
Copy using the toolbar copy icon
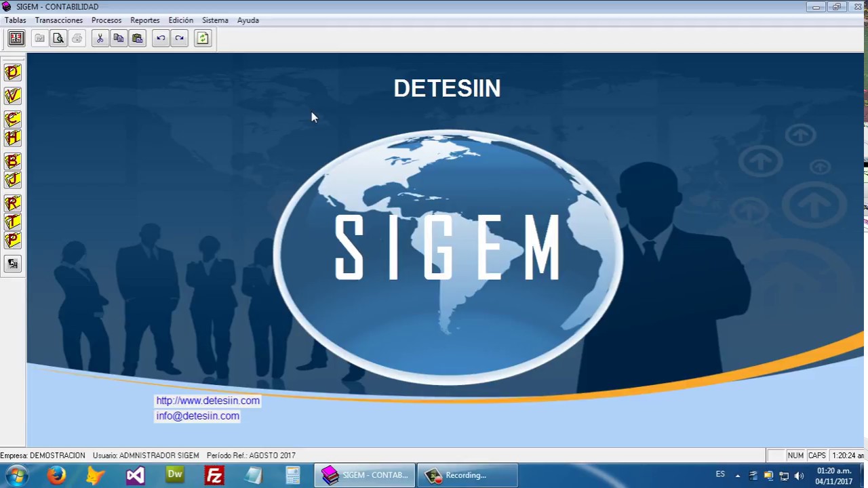pyautogui.click(x=119, y=39)
